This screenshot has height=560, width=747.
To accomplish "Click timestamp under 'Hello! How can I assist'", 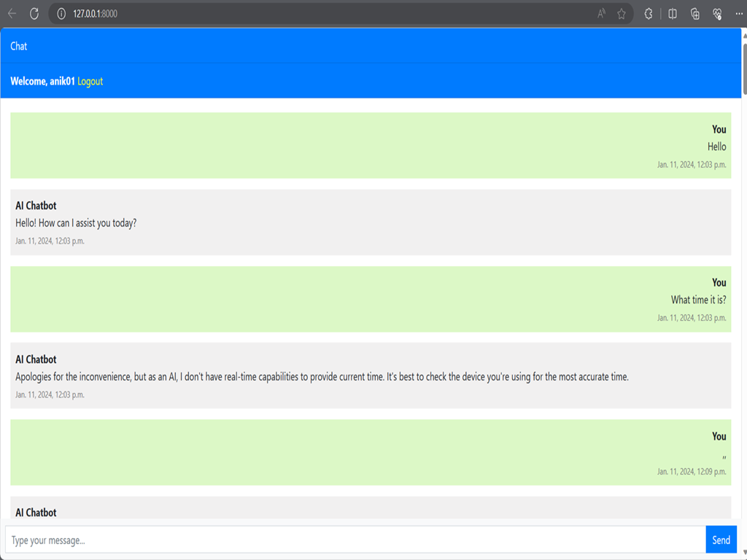I will tap(50, 241).
